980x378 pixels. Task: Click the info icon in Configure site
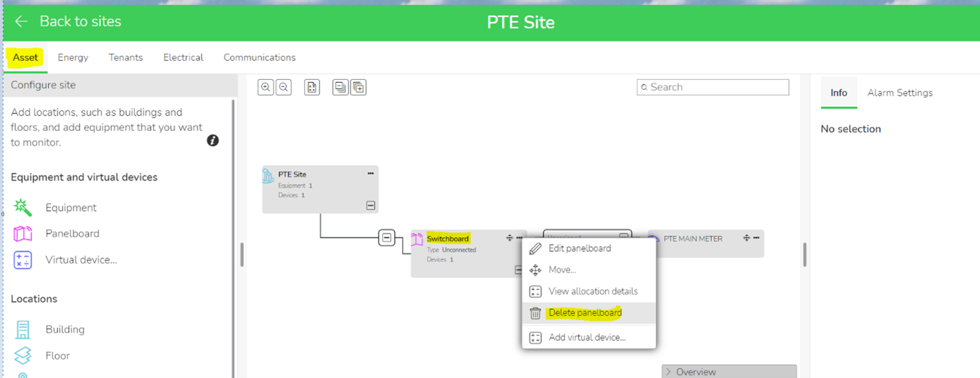click(x=213, y=140)
